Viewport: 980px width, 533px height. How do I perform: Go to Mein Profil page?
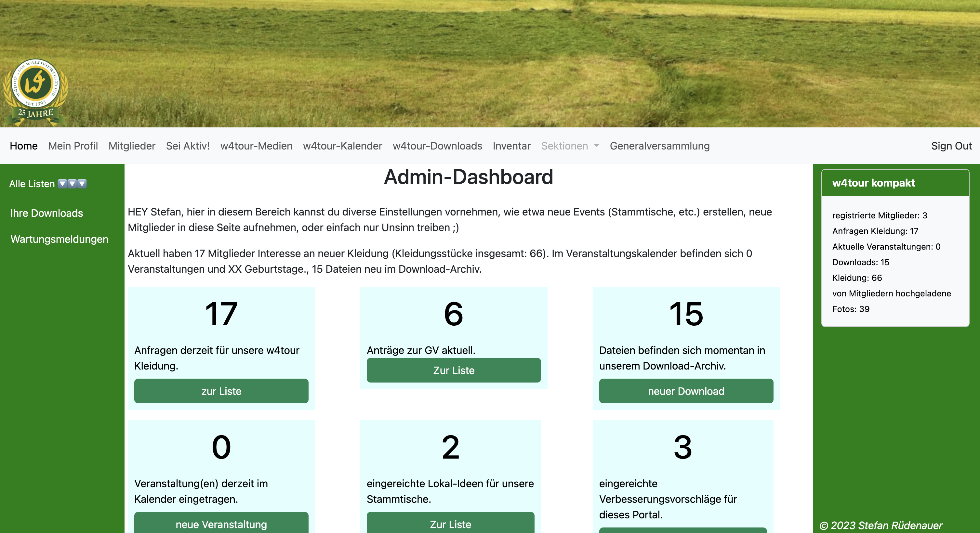click(x=73, y=146)
